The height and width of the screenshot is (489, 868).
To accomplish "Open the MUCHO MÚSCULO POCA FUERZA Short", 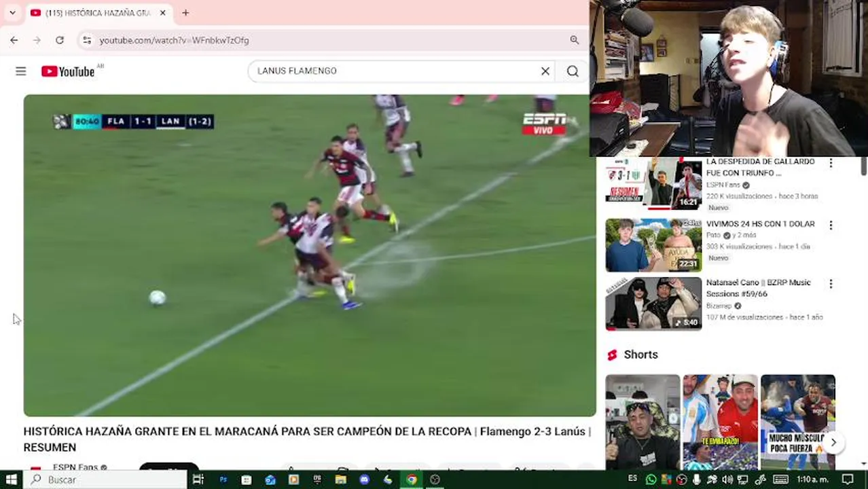I will pos(798,422).
